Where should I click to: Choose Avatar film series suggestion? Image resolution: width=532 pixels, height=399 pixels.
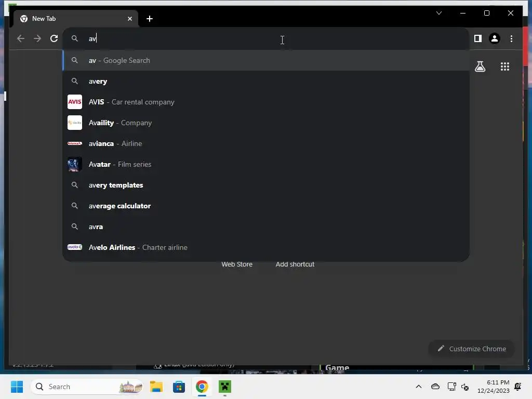(266, 164)
